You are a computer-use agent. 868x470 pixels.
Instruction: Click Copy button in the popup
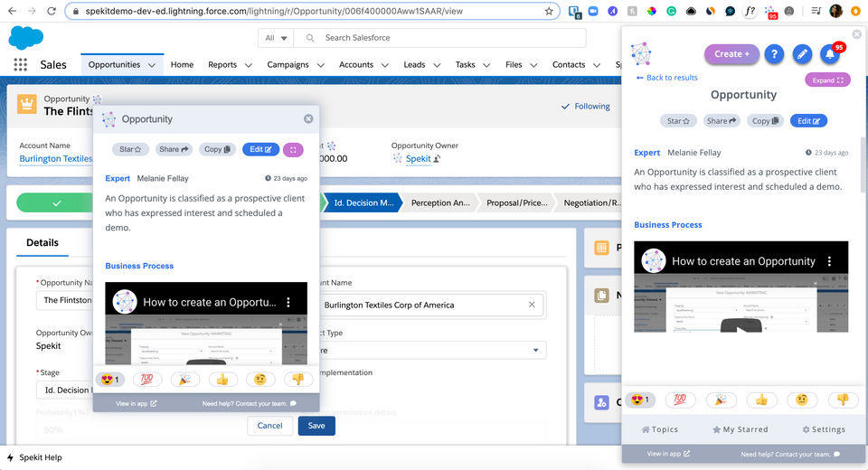217,149
